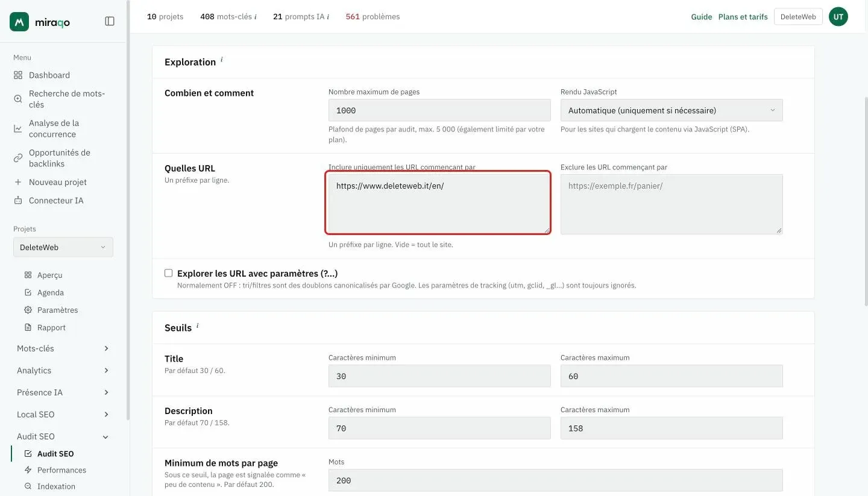Click the Aperçu grid icon
This screenshot has width=868, height=496.
[x=28, y=275]
